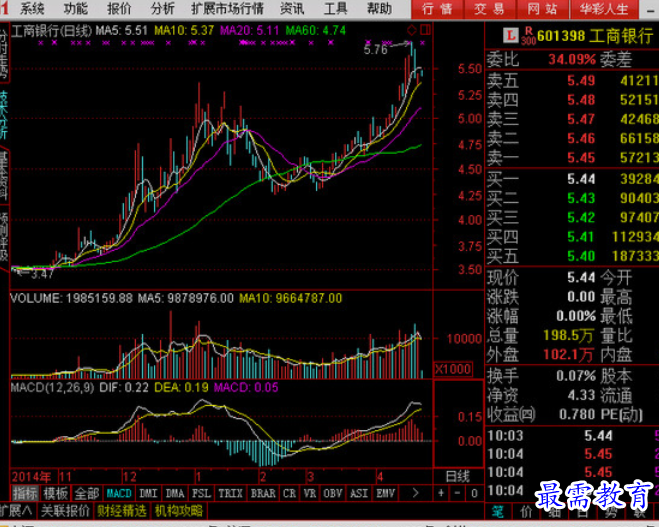
Task: Select the 价 price tab
Action: (x=526, y=511)
